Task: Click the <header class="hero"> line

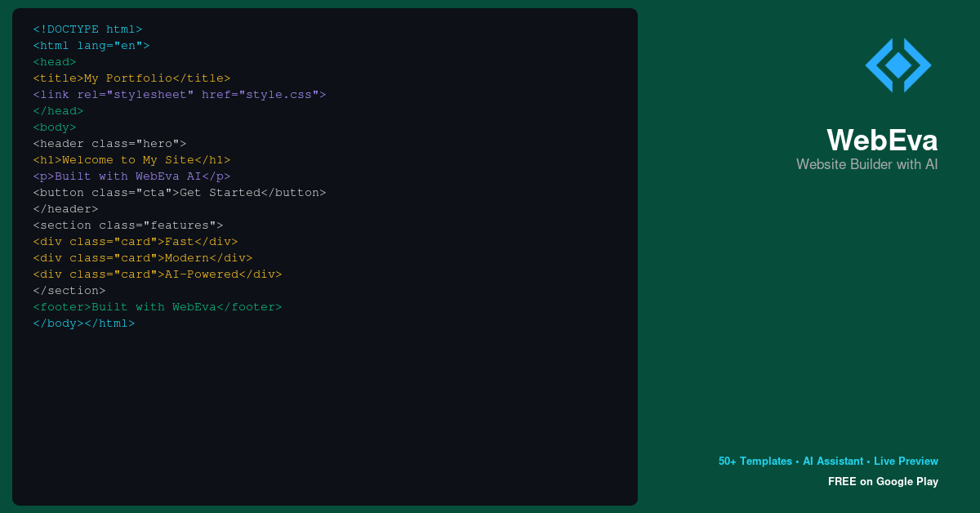Action: [109, 144]
